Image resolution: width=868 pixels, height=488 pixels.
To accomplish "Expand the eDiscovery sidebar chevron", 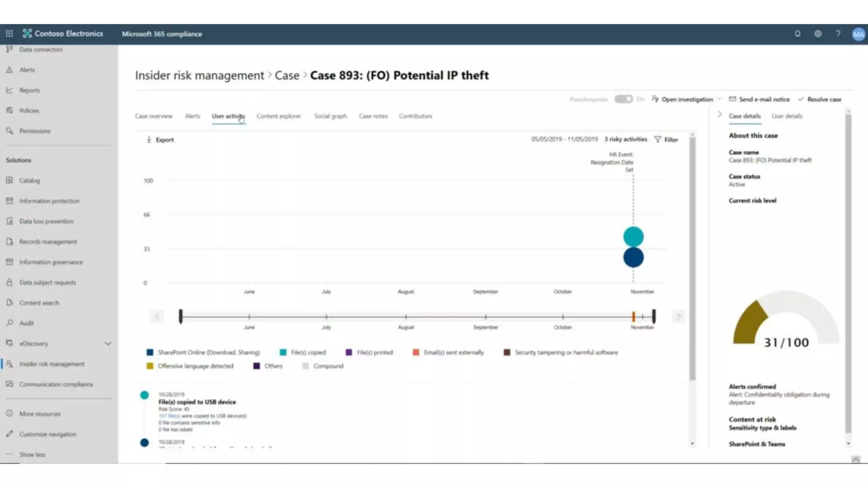I will pyautogui.click(x=108, y=344).
